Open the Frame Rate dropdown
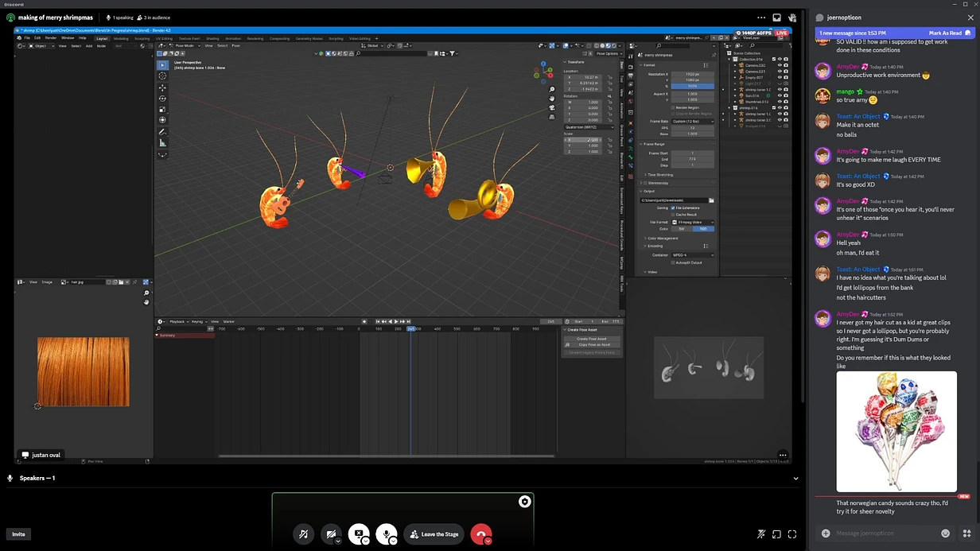The height and width of the screenshot is (551, 980). 693,121
